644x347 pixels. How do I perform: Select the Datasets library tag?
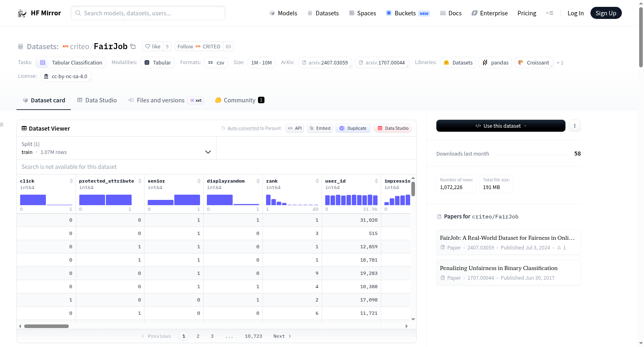(x=458, y=62)
